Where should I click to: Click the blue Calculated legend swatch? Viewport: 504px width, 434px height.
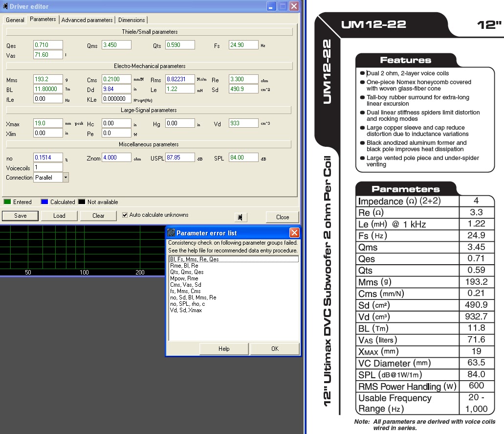44,202
